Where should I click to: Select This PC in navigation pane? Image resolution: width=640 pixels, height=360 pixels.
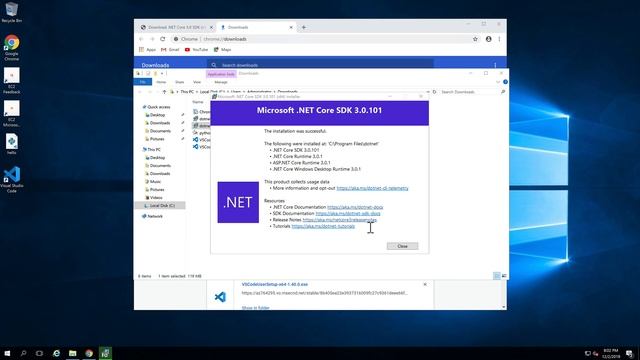[x=152, y=150]
